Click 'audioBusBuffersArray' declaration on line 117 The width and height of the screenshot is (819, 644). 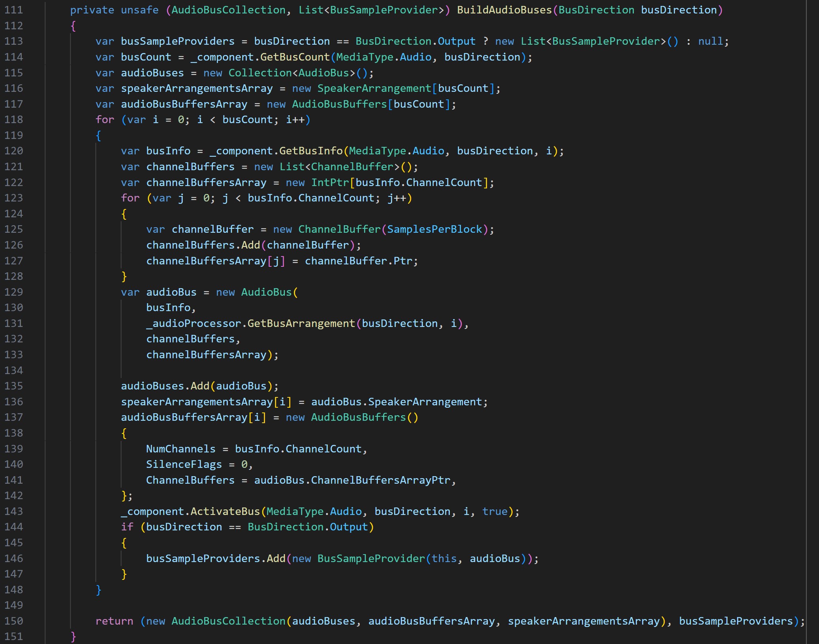point(184,104)
